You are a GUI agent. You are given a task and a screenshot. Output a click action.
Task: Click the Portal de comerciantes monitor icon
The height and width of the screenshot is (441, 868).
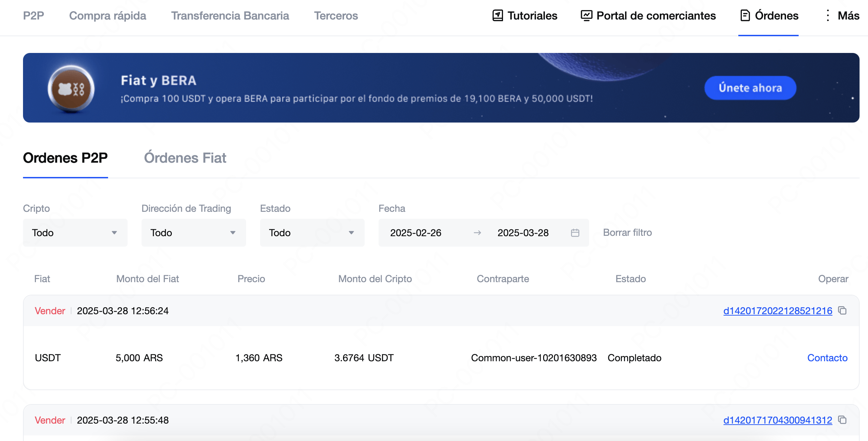(x=586, y=16)
